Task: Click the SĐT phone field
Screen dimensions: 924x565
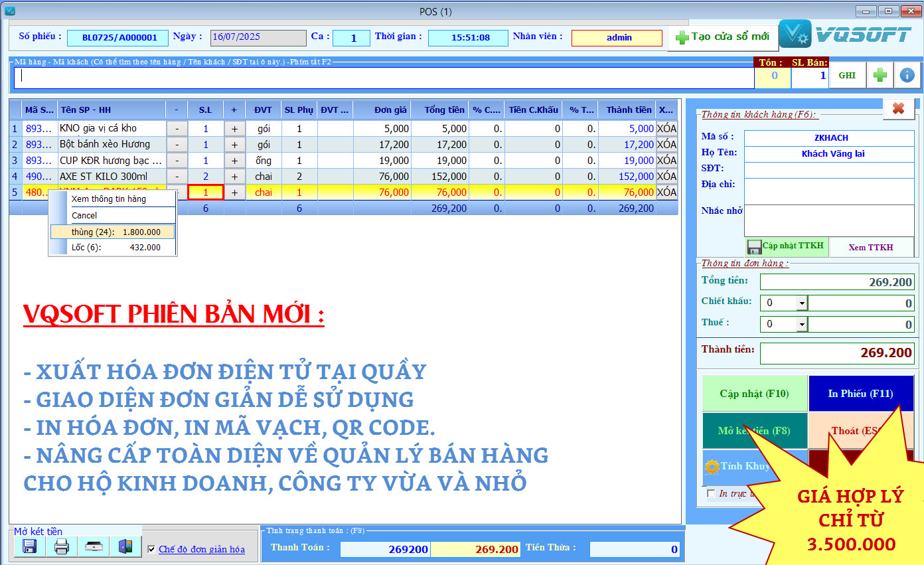Action: [829, 169]
